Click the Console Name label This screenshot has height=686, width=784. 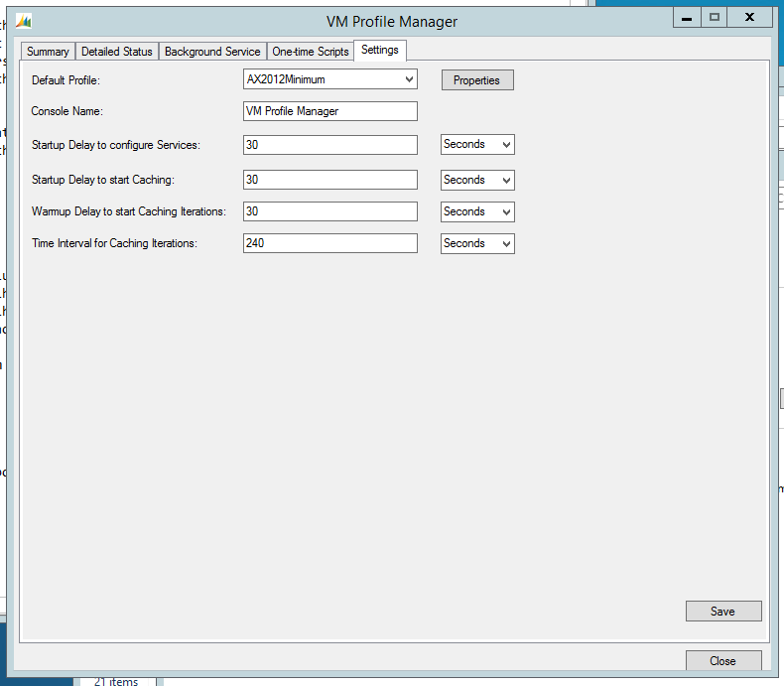pos(67,111)
